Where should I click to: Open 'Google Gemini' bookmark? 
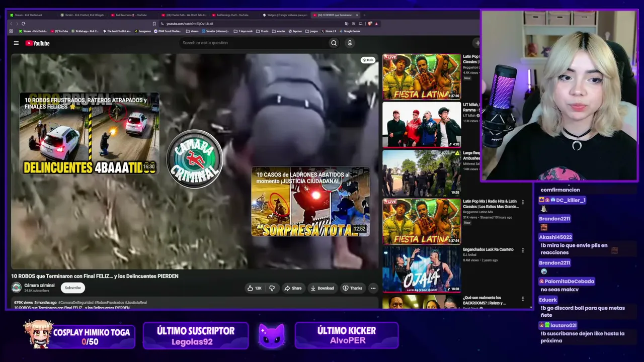coord(350,31)
